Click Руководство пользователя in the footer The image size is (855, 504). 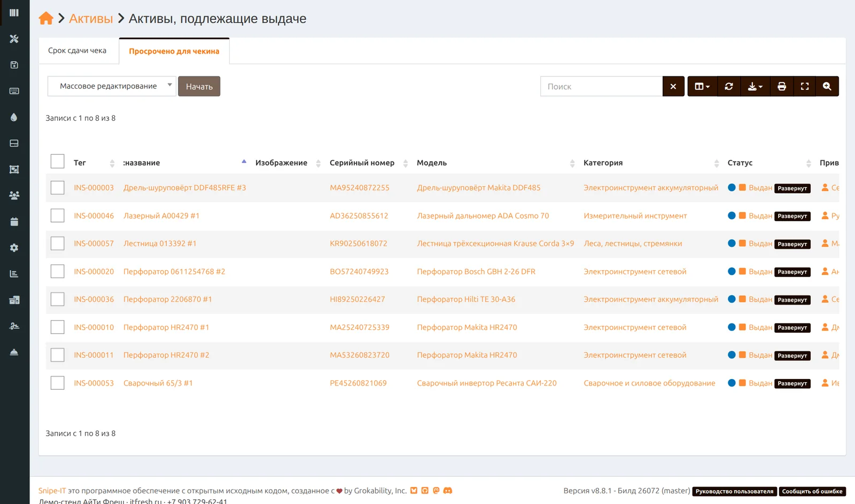(x=734, y=491)
